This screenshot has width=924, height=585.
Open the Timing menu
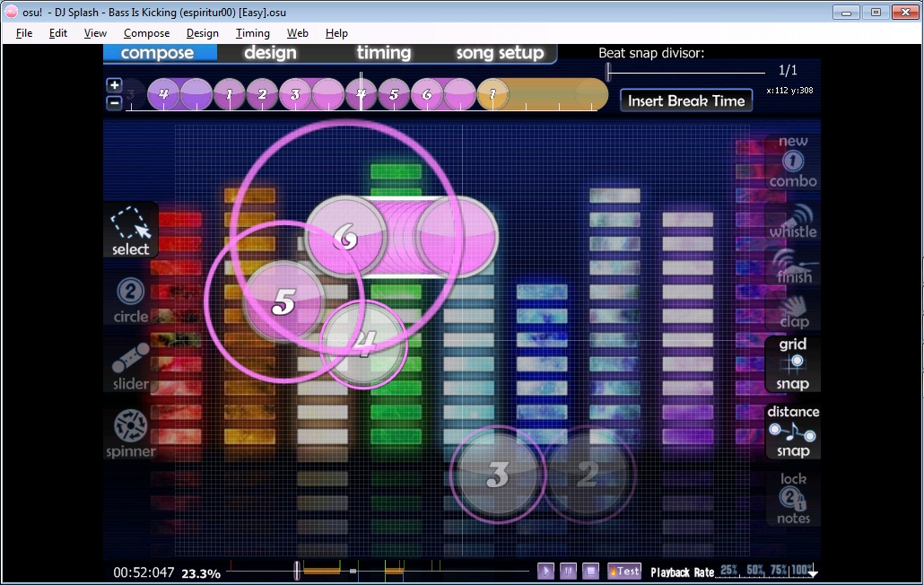point(252,33)
